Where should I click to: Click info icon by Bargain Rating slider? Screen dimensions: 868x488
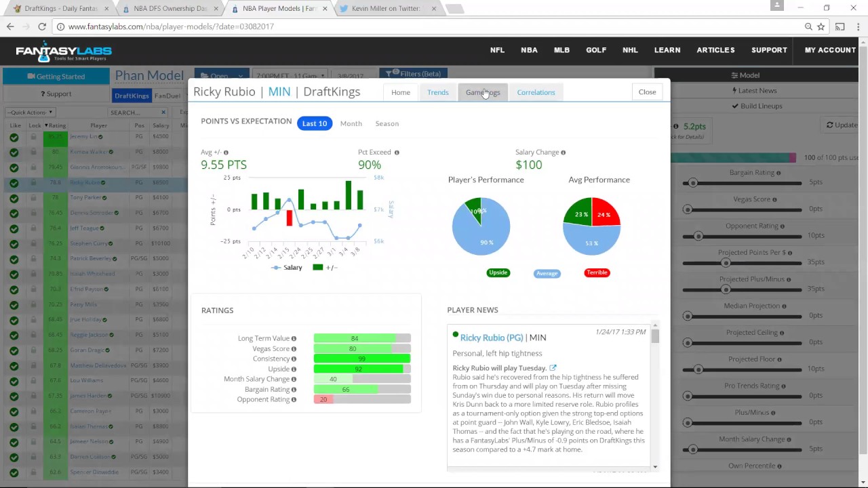pyautogui.click(x=778, y=173)
